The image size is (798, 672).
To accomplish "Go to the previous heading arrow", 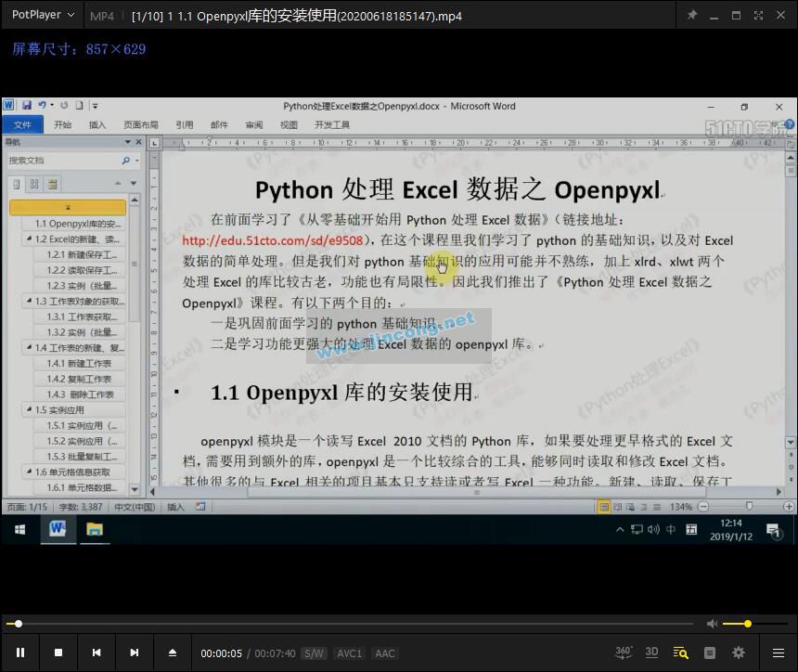I will click(x=118, y=183).
